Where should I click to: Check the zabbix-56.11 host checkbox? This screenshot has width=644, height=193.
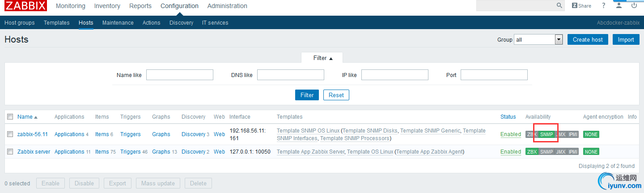tap(10, 134)
